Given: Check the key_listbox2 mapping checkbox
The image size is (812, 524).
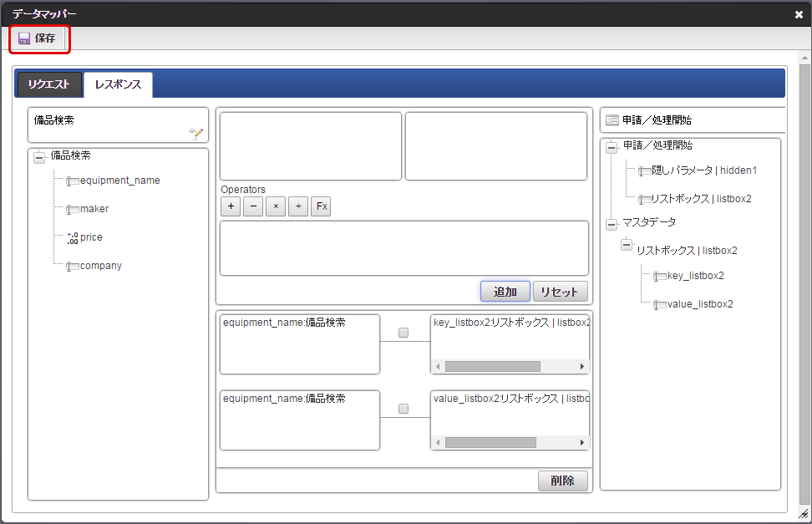Looking at the screenshot, I should coord(403,333).
